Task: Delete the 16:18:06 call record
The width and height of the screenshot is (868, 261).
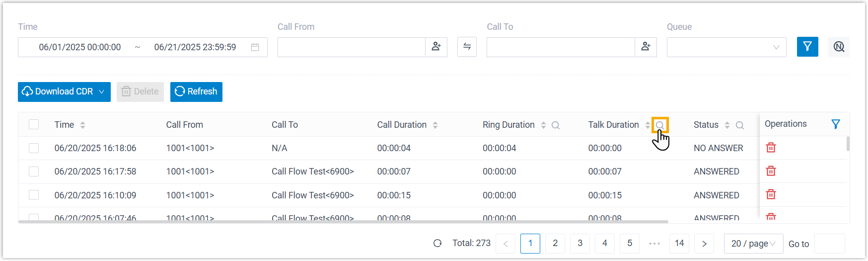Action: 771,148
